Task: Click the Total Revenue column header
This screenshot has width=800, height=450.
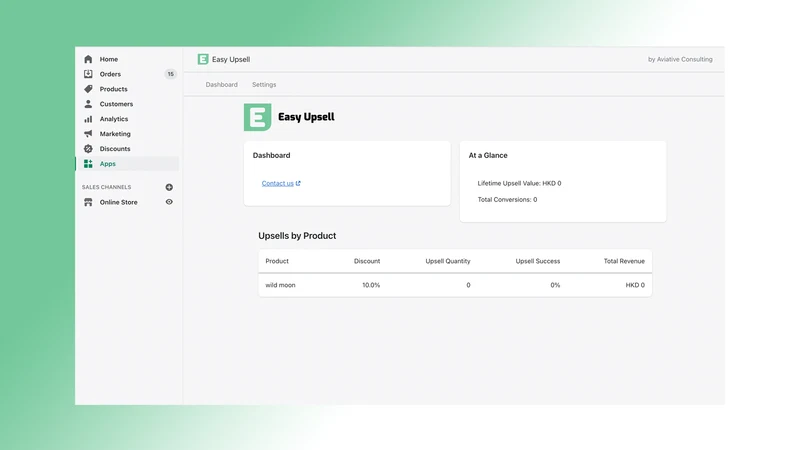Action: point(624,261)
